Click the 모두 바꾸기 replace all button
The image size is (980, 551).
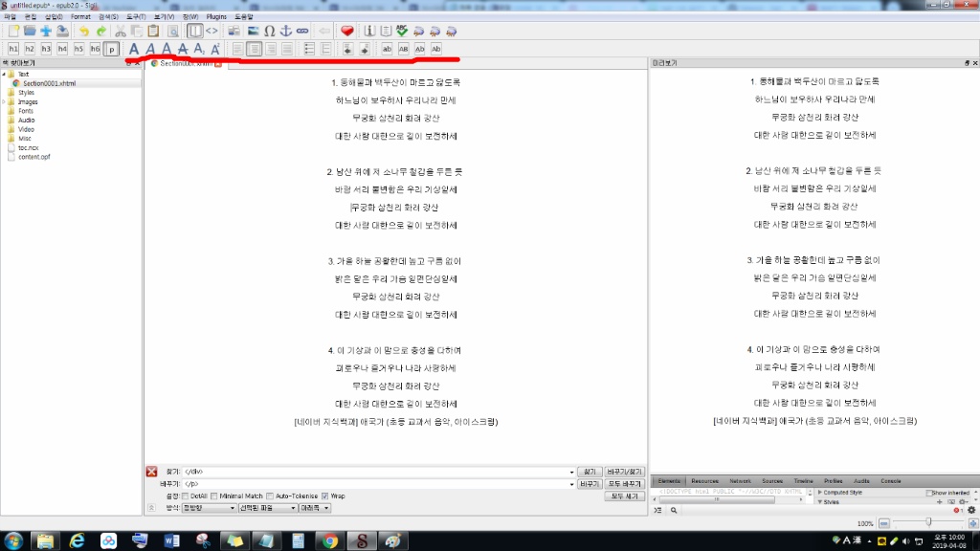(624, 484)
